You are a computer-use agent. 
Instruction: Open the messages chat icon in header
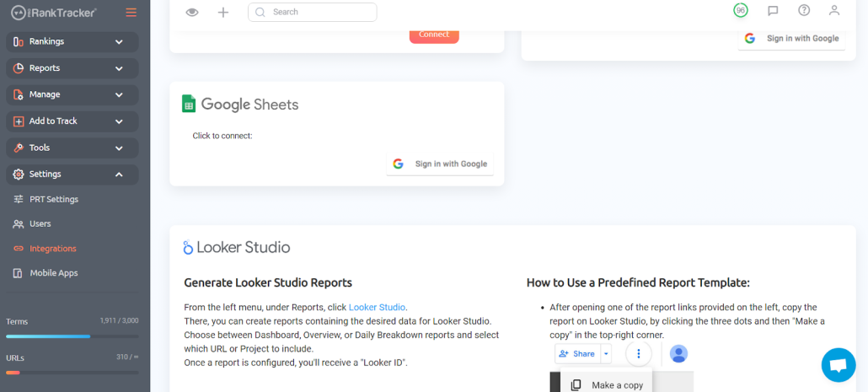(x=774, y=10)
